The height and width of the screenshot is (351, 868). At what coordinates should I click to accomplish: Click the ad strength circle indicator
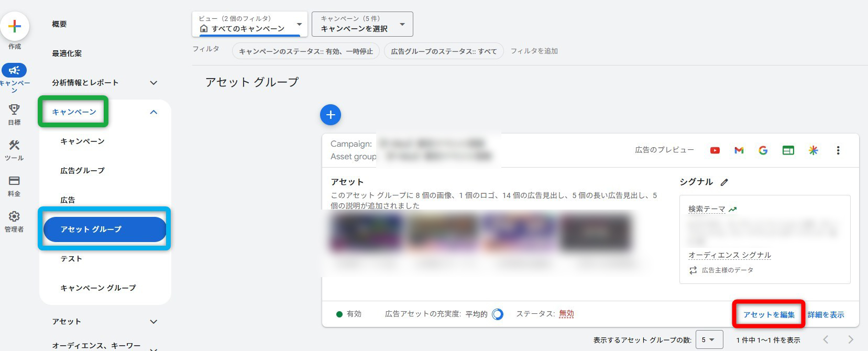(498, 314)
